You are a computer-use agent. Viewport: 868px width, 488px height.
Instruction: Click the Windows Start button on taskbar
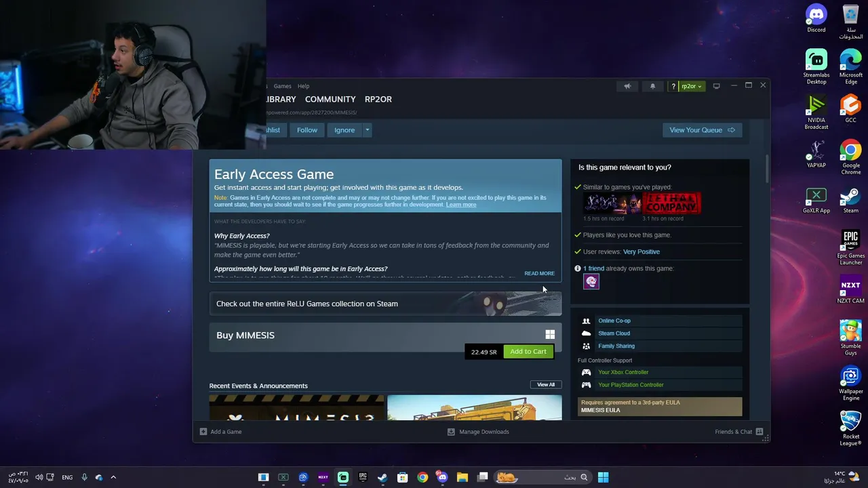[x=603, y=477]
